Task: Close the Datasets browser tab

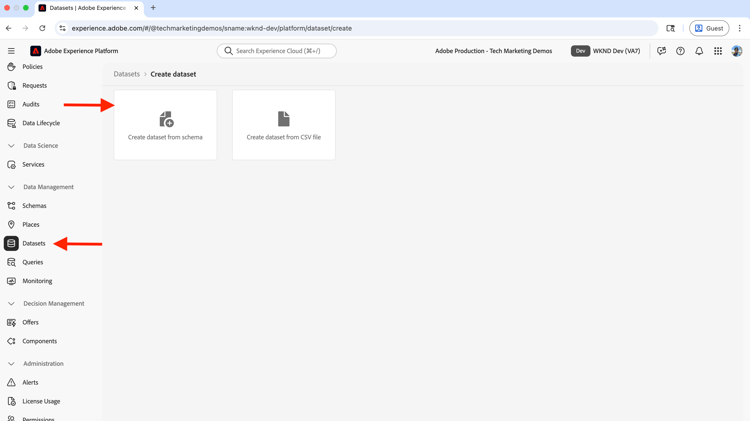Action: click(136, 8)
